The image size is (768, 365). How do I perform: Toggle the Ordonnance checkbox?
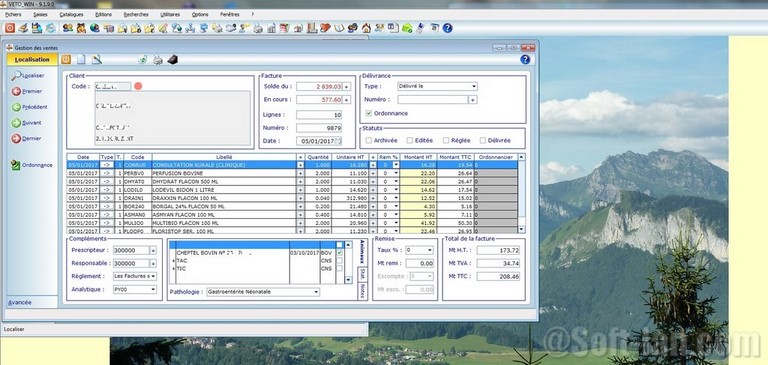click(368, 113)
